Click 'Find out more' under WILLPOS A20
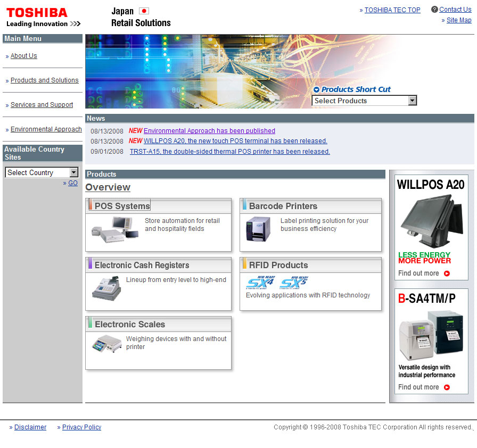 tap(418, 273)
